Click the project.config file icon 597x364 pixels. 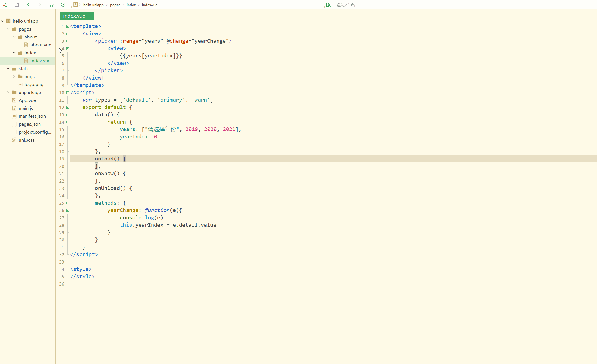14,132
